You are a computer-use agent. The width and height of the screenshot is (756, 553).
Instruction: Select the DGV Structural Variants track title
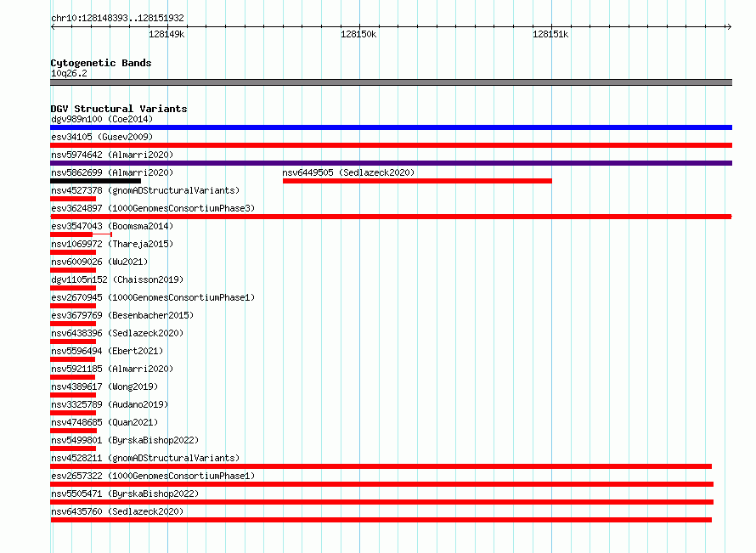tap(119, 109)
